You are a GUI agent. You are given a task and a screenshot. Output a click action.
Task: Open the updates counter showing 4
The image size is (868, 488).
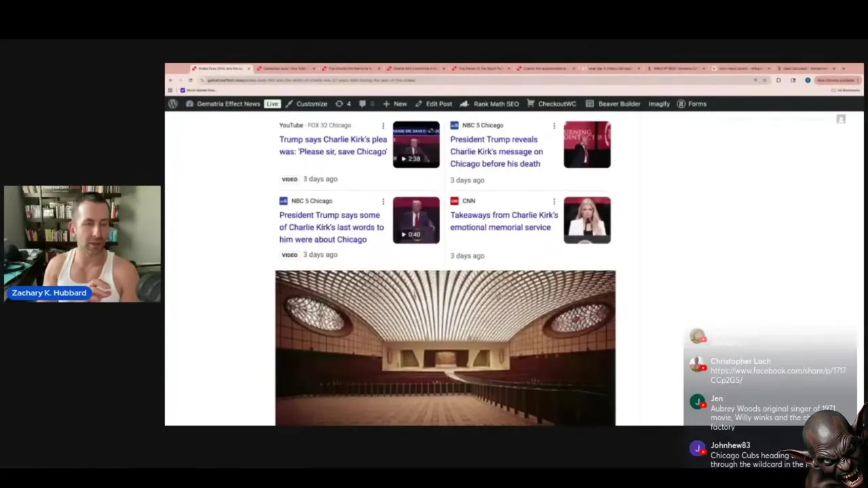click(x=343, y=104)
